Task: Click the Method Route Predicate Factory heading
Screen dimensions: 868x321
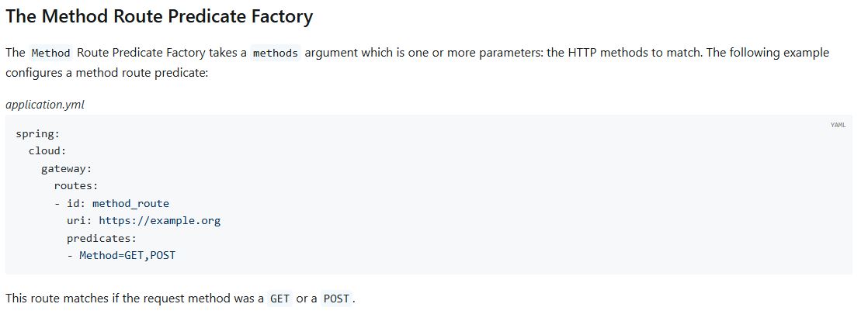Action: point(159,16)
